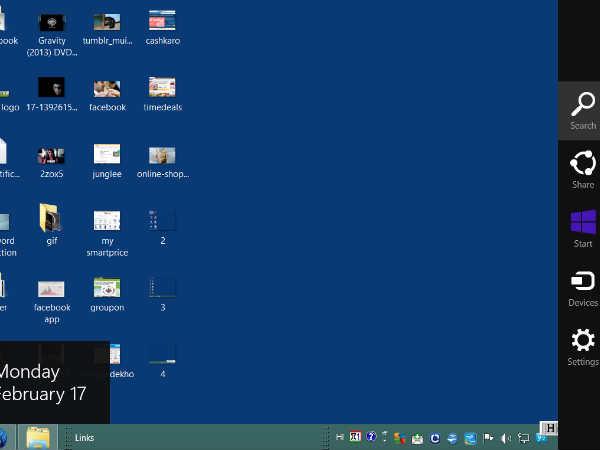Select the desktop file named 4

tap(162, 361)
